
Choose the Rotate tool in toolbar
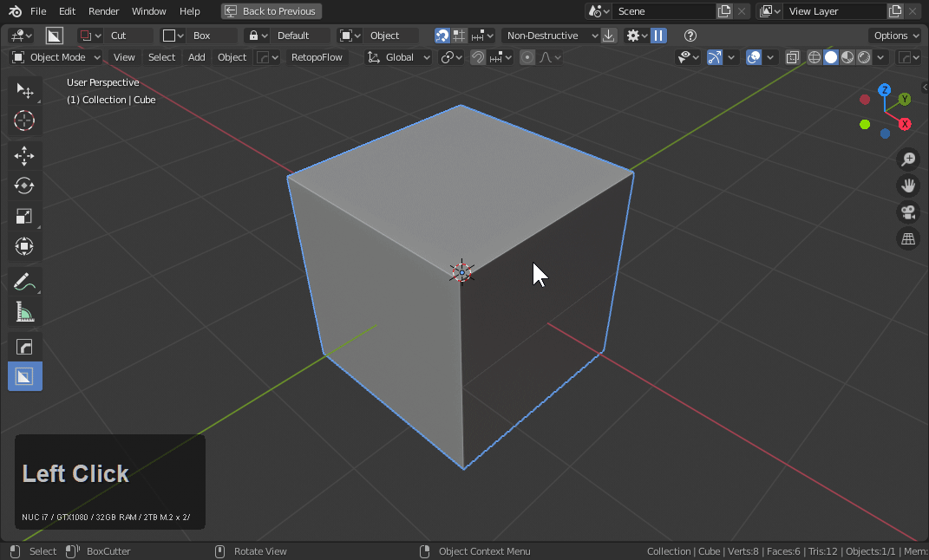click(24, 186)
